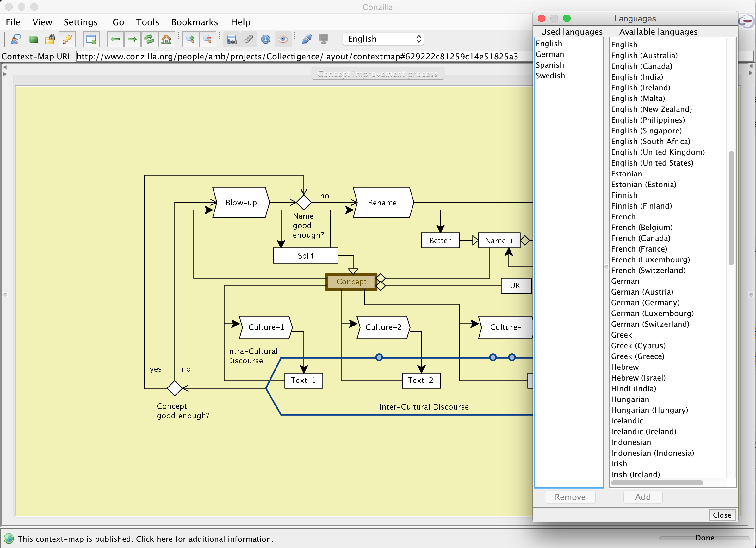Select French (Canada) in Available languages
This screenshot has height=548, width=756.
tap(640, 238)
